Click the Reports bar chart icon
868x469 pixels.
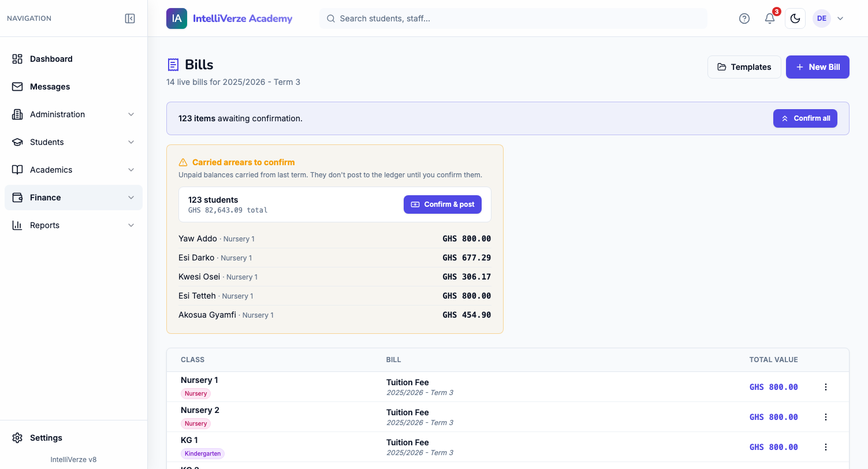(17, 225)
